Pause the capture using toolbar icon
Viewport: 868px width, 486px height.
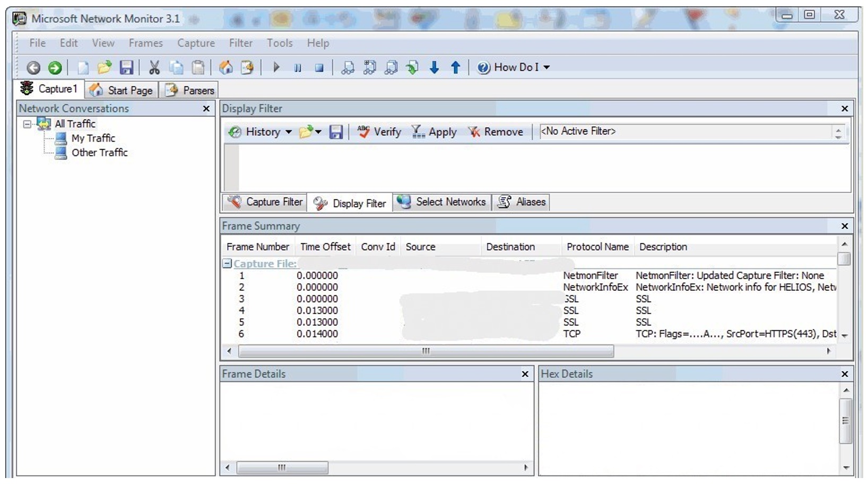[298, 68]
